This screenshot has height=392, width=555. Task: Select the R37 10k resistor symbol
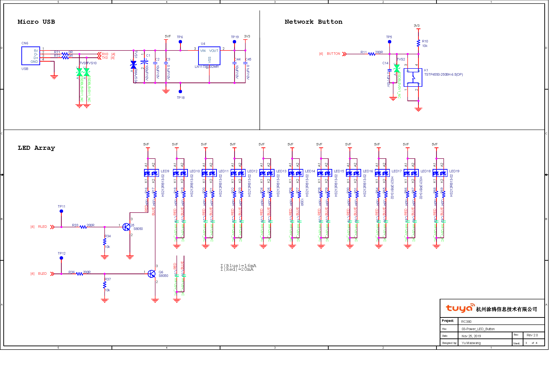(105, 285)
